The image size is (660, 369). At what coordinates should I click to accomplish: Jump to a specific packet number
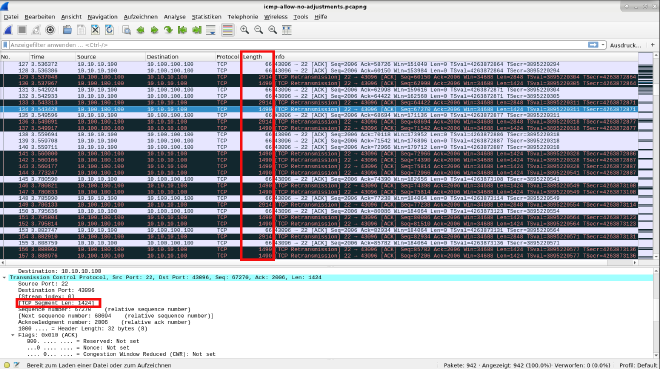[168, 30]
